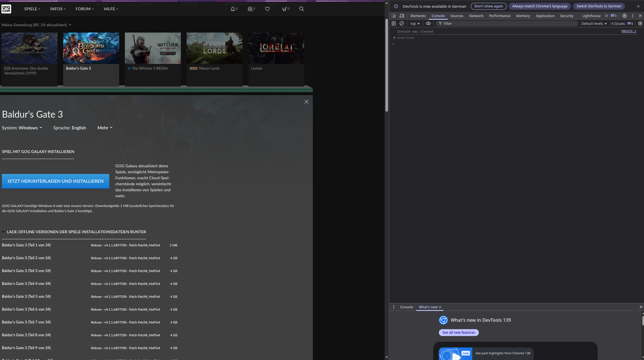
Task: Click See all new features button
Action: pyautogui.click(x=459, y=332)
